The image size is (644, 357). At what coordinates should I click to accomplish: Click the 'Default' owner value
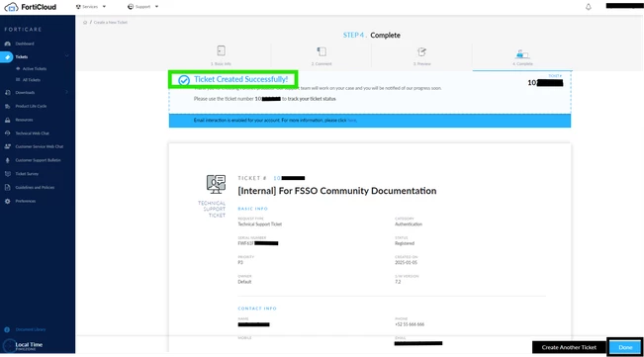click(244, 282)
